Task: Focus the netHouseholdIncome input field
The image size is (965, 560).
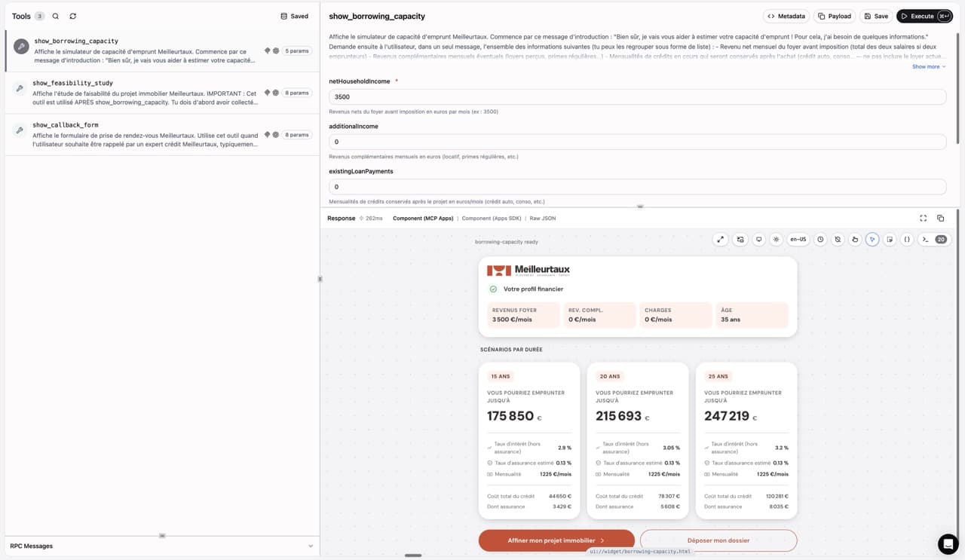Action: tap(637, 96)
